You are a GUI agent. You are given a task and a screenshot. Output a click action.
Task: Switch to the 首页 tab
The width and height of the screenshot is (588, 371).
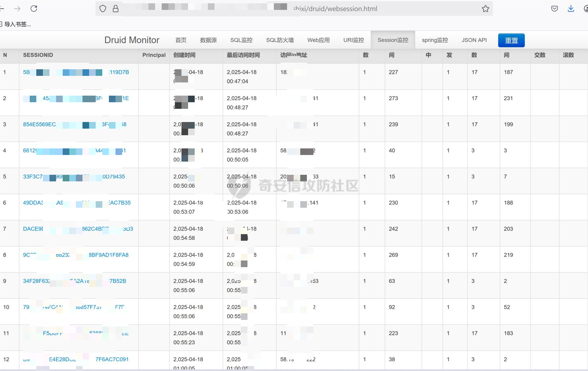tap(180, 40)
